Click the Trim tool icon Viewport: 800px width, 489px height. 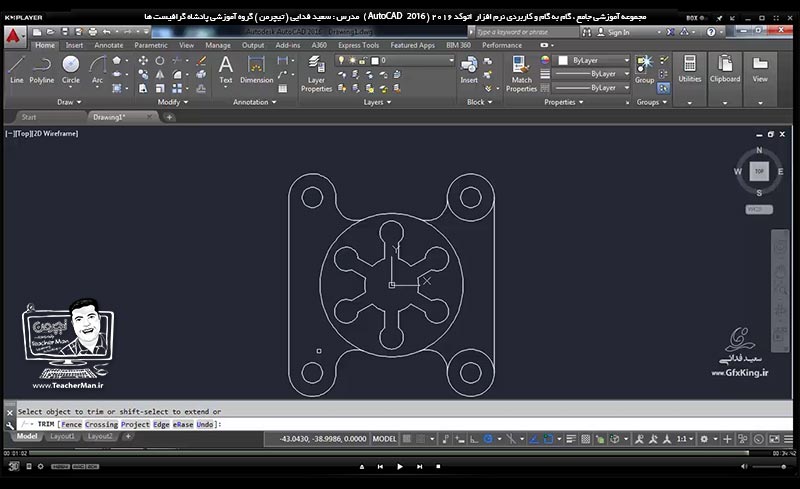(177, 61)
